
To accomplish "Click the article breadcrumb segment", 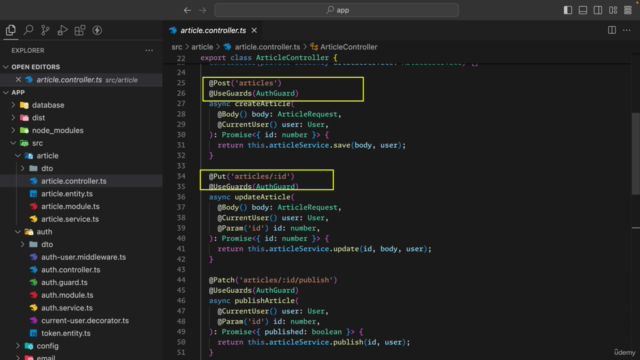I will pos(202,47).
